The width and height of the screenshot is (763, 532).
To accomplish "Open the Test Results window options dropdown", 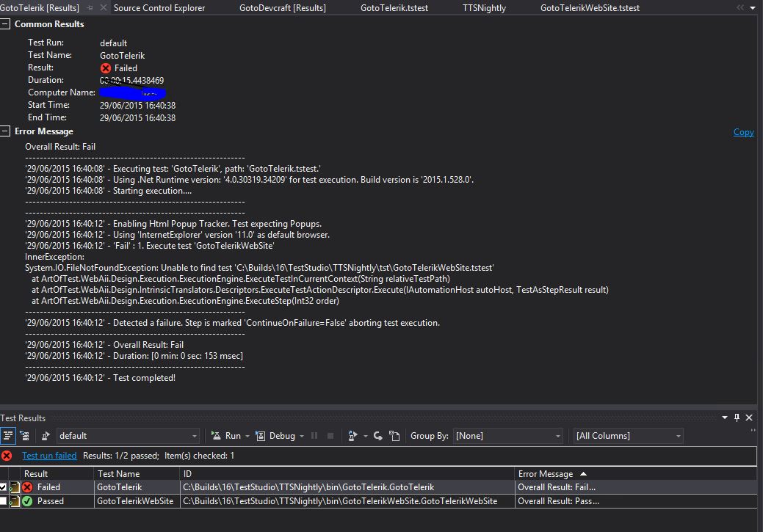I will (725, 418).
